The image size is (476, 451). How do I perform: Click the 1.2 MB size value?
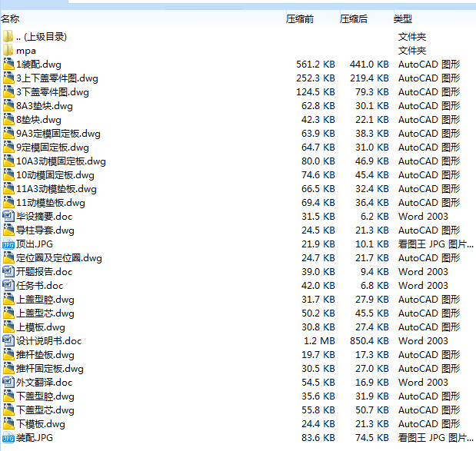[319, 341]
